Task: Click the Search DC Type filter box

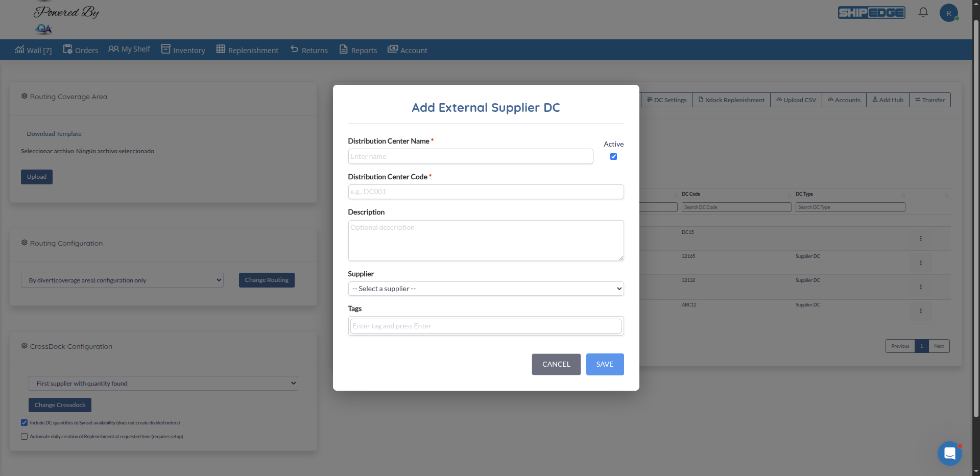Action: tap(850, 207)
